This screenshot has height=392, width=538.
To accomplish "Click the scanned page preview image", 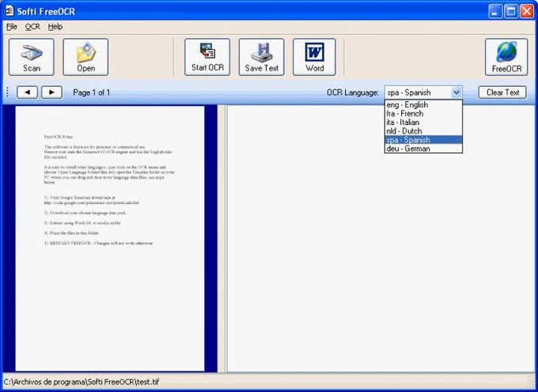I will coord(110,238).
